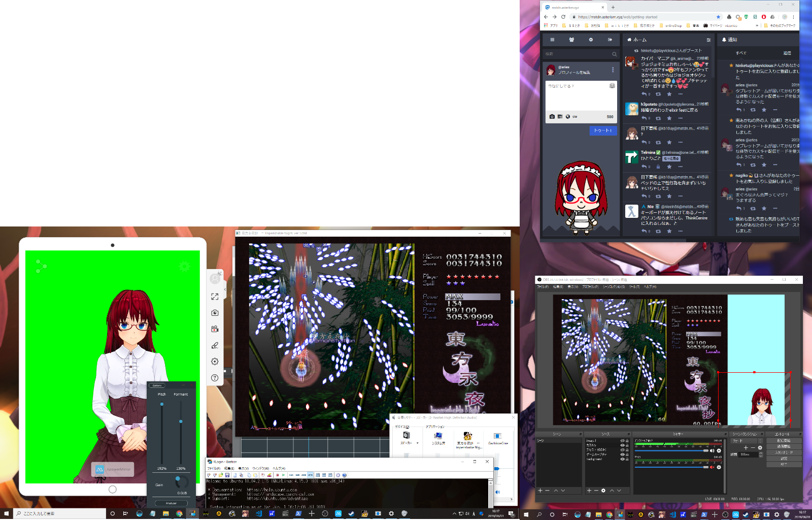812x520 pixels.
Task: Attach media with compose camera icon
Action: pyautogui.click(x=552, y=117)
